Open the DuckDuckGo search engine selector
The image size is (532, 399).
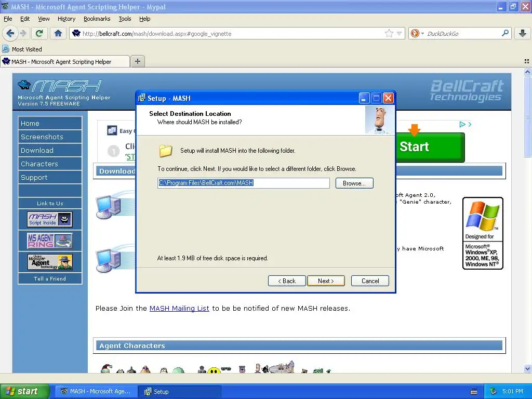417,33
